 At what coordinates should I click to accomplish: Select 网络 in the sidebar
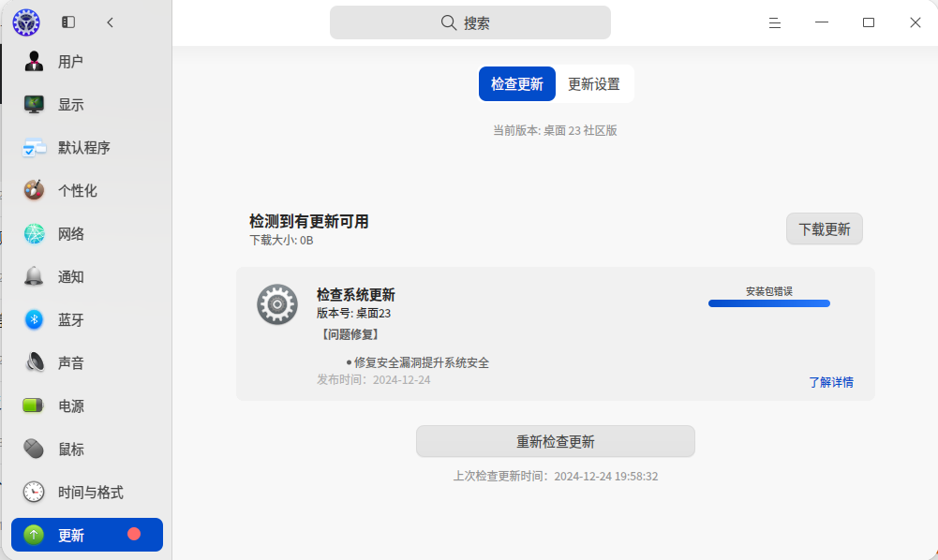click(87, 234)
